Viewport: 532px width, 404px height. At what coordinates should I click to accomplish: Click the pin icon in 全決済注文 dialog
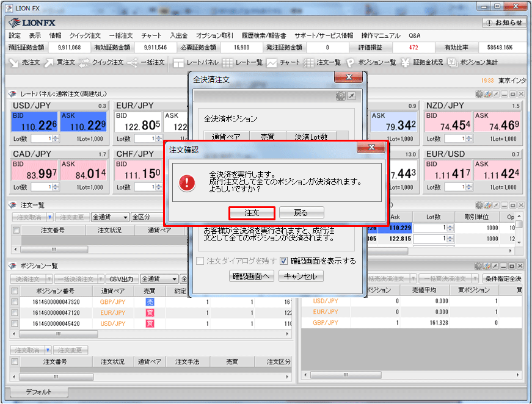tap(351, 96)
